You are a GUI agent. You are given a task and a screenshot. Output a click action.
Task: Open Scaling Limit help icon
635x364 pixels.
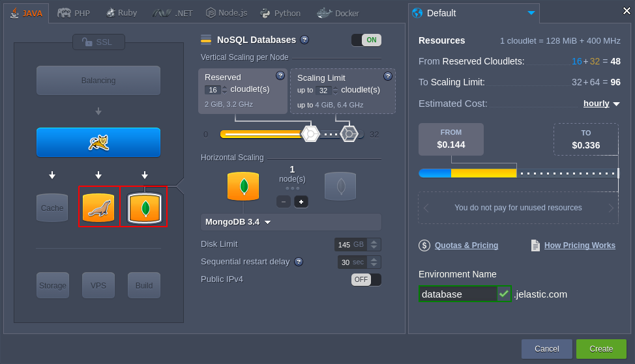tap(388, 76)
